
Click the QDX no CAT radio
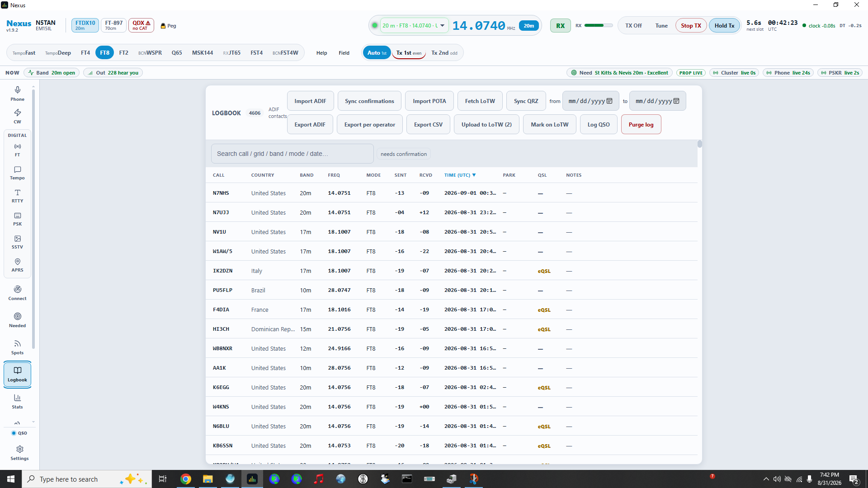(141, 25)
